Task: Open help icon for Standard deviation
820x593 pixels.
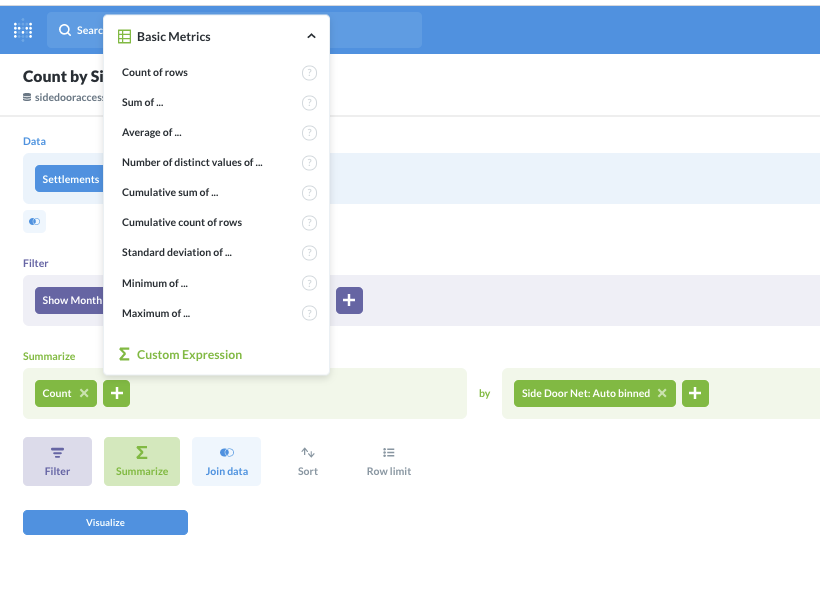Action: (310, 253)
